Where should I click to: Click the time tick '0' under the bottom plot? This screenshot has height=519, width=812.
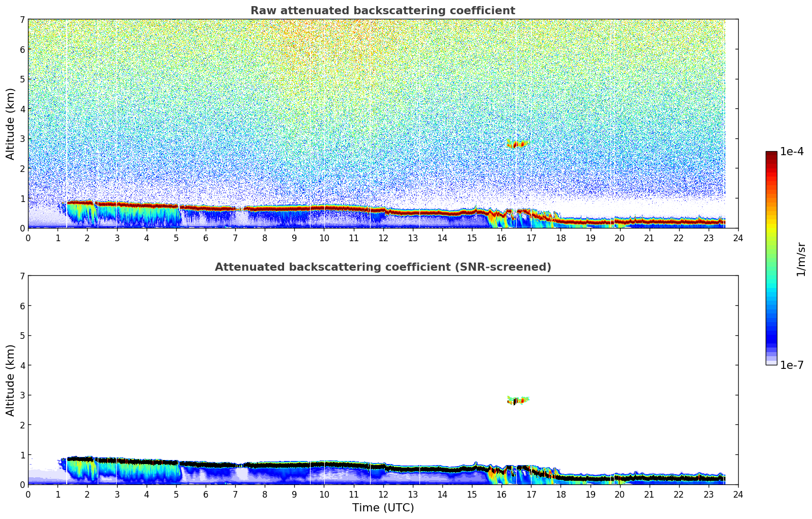click(28, 494)
